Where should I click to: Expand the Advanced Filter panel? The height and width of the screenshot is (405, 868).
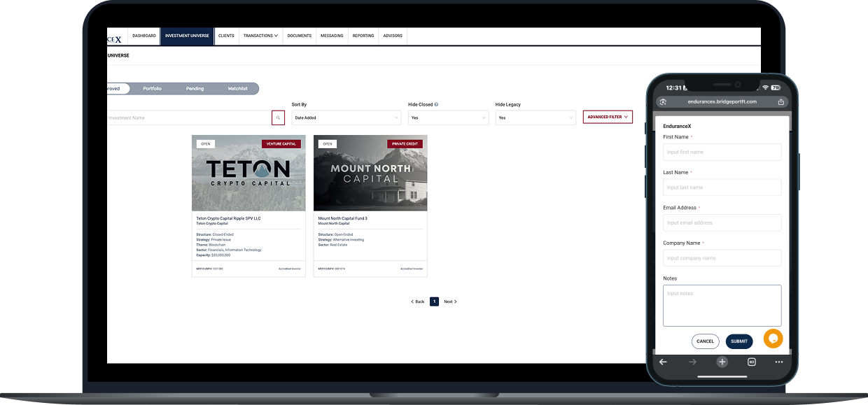608,117
